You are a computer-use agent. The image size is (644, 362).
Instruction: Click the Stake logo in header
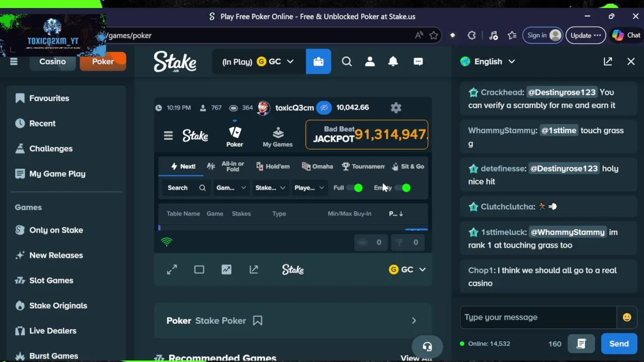pyautogui.click(x=175, y=61)
